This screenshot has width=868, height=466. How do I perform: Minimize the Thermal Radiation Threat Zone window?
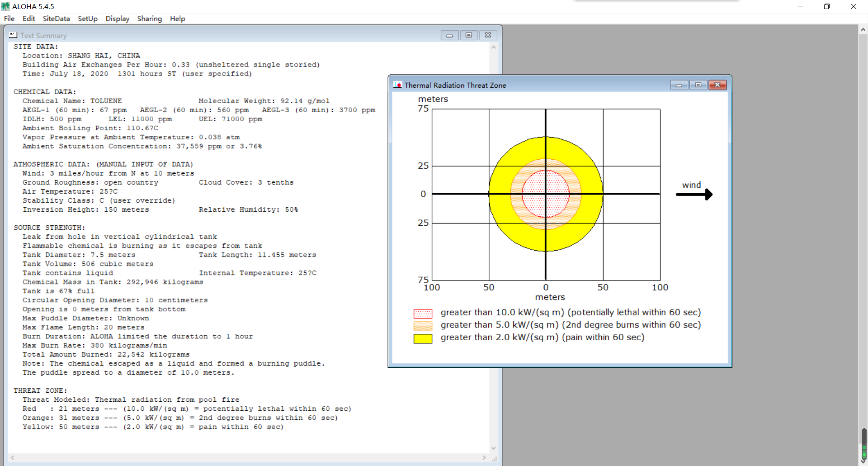[x=679, y=85]
